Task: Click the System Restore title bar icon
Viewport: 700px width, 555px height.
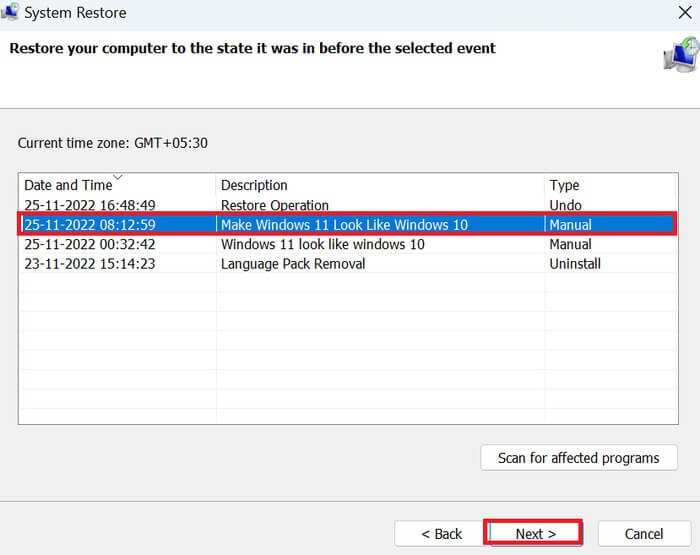Action: 10,12
